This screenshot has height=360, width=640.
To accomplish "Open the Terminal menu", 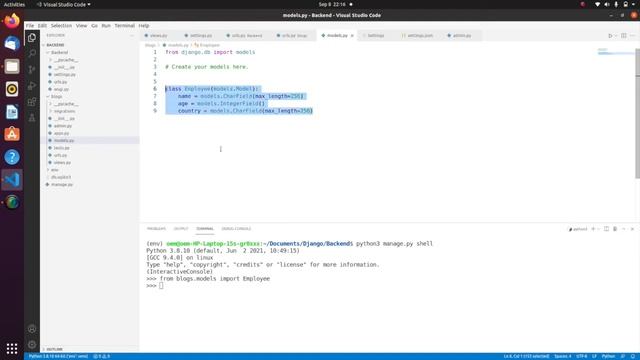I will coord(124,25).
